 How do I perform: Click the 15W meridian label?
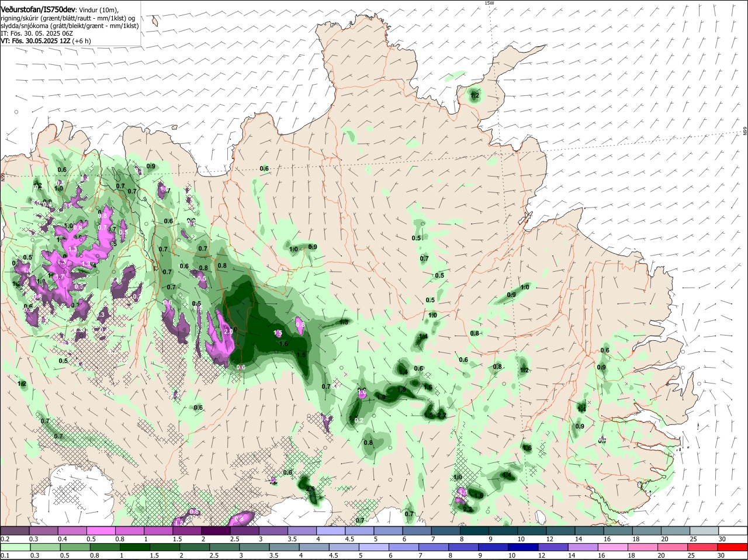click(489, 4)
